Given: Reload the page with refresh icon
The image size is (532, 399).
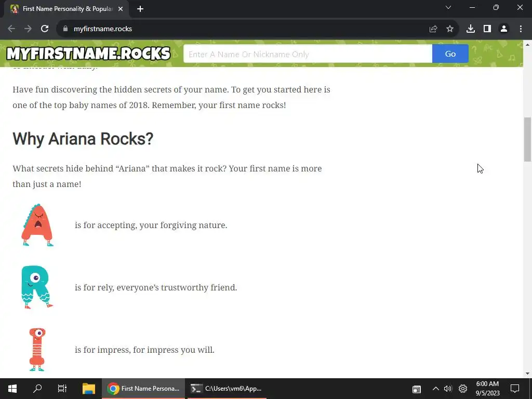Looking at the screenshot, I should [45, 29].
